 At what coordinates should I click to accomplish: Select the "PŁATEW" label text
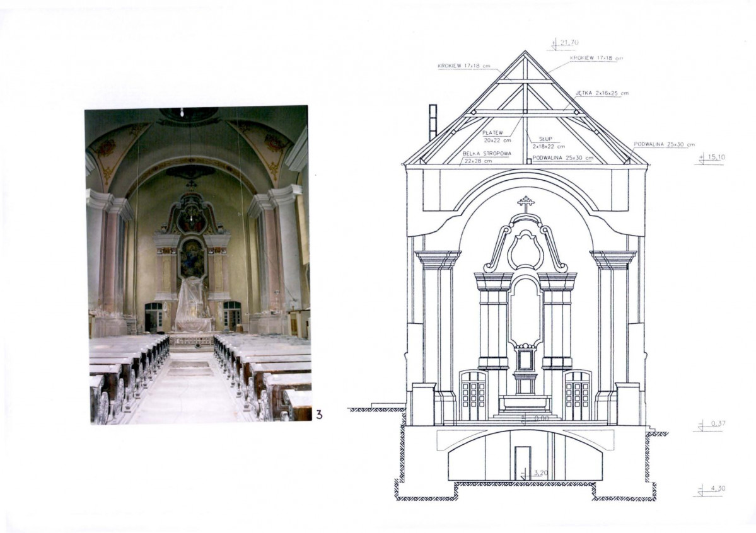click(492, 133)
